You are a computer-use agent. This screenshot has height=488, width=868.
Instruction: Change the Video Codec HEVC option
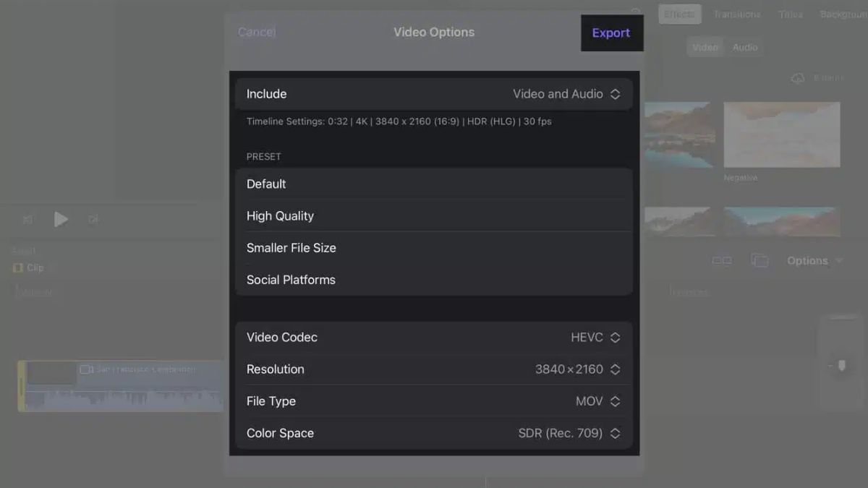(x=434, y=337)
